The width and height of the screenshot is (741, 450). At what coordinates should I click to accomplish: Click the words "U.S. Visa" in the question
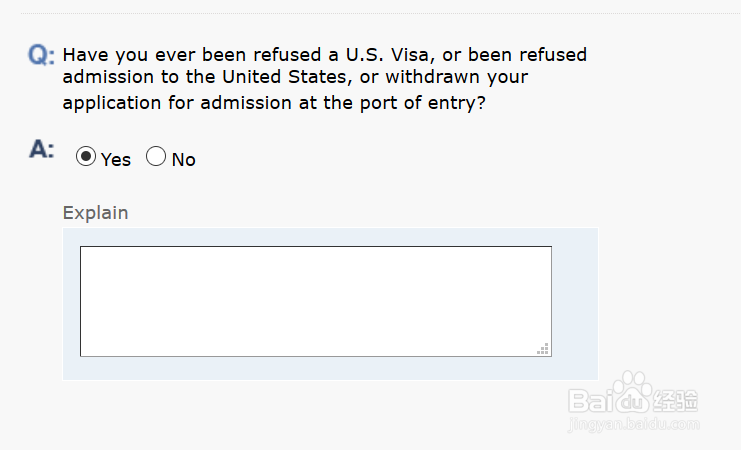pos(383,55)
